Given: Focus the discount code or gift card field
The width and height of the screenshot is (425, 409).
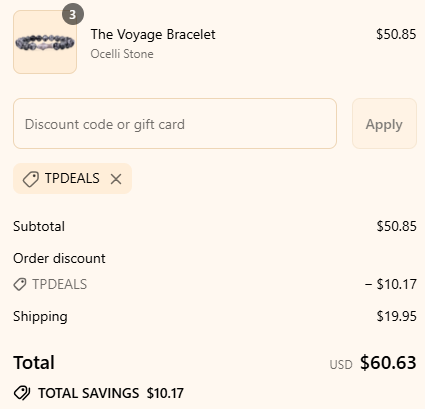Looking at the screenshot, I should (175, 124).
